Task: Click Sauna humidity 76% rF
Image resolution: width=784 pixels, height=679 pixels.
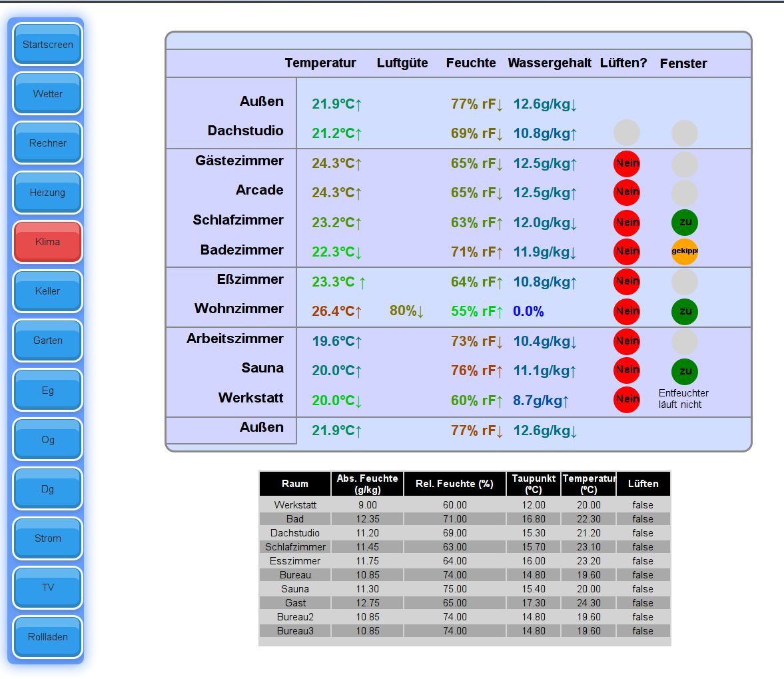Action: pyautogui.click(x=477, y=371)
